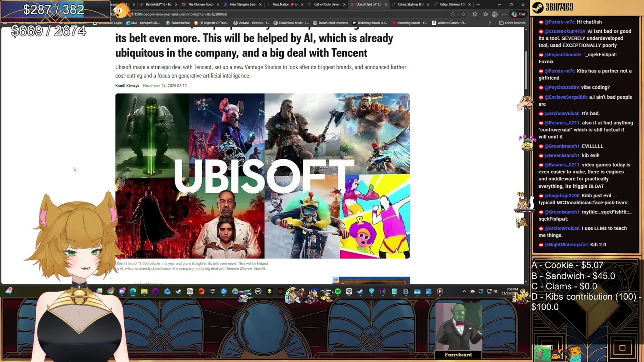The image size is (644, 362).
Task: Open the media player taskbar icon
Action: click(440, 291)
